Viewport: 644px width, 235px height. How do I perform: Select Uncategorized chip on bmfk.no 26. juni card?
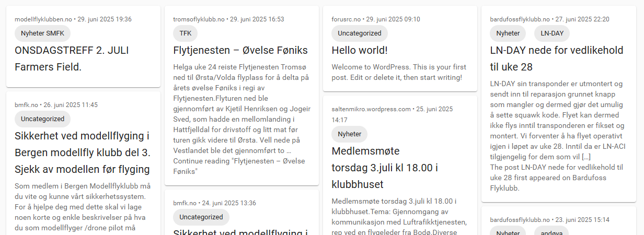tap(42, 119)
